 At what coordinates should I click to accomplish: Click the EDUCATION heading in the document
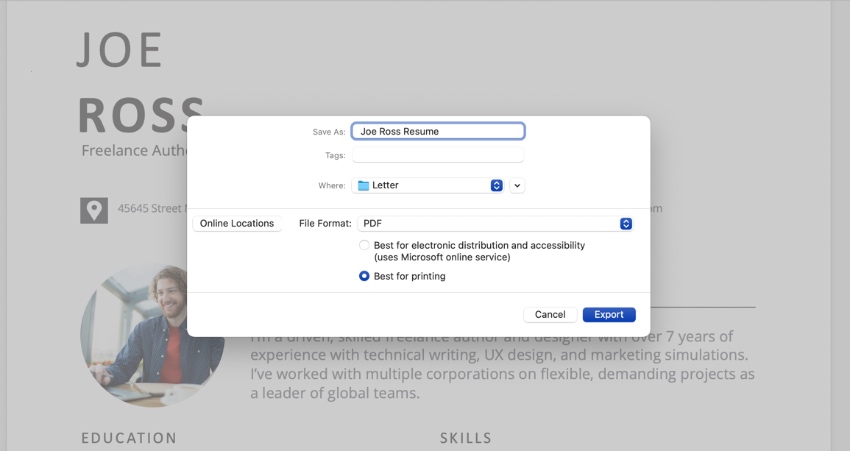coord(129,438)
